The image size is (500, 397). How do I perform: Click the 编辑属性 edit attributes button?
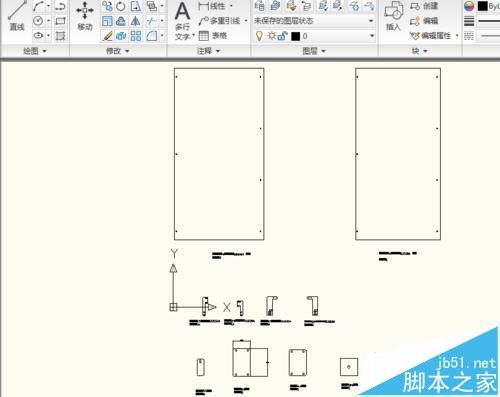pyautogui.click(x=430, y=36)
